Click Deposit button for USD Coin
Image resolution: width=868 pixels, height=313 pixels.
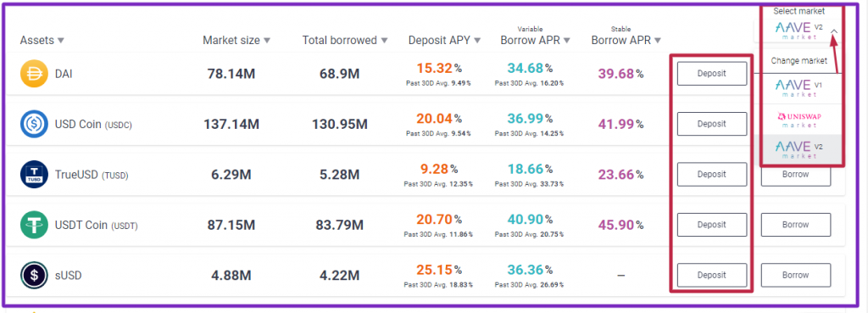[x=712, y=124]
